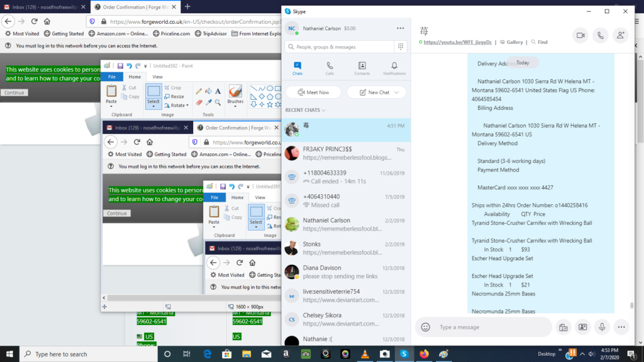
Task: Open VLC media player from the taskbar
Action: (x=365, y=354)
